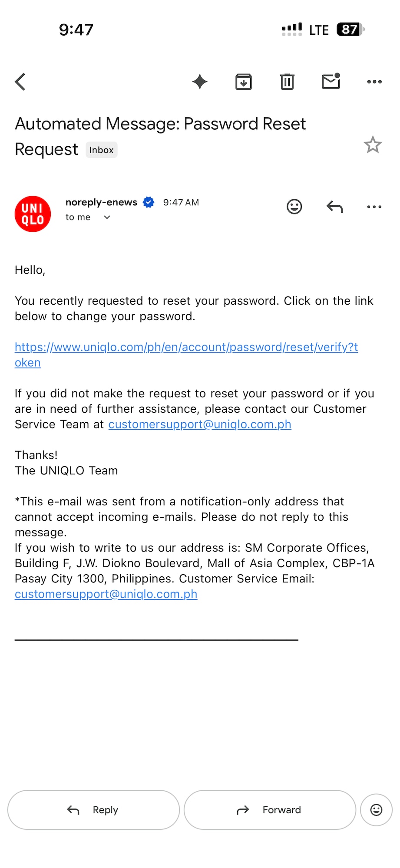Viewport: 400px width, 868px height.
Task: Open the UNIQLO sender avatar
Action: pyautogui.click(x=33, y=214)
